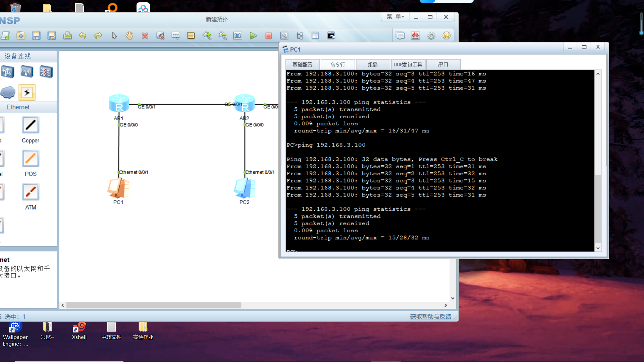Click the red X Delete tool
The image size is (644, 362).
pos(145,36)
